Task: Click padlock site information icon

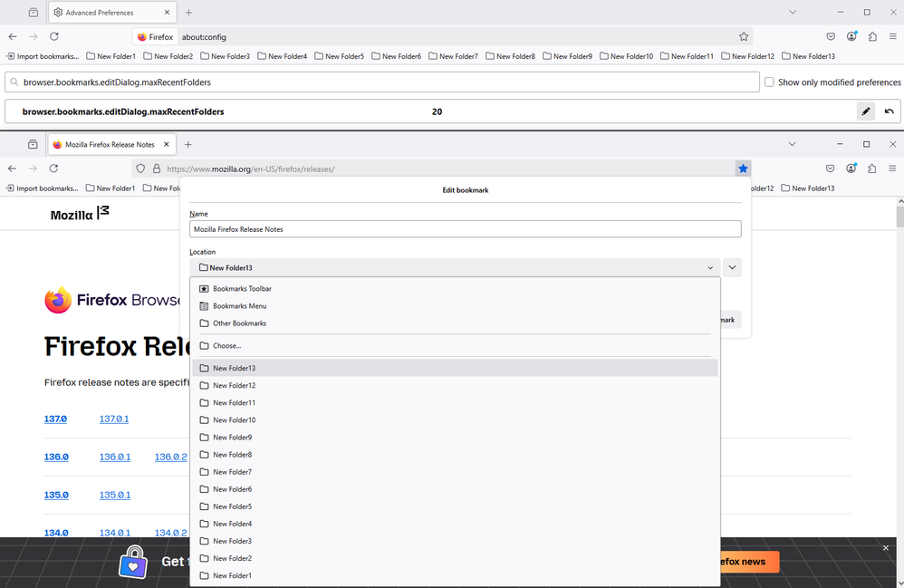Action: 156,169
